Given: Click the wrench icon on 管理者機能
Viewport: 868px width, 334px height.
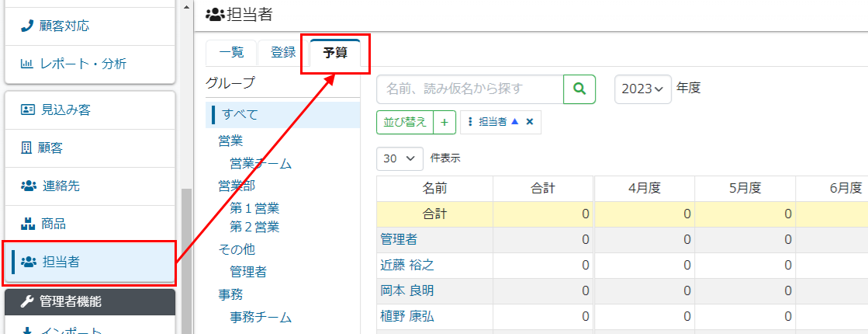Looking at the screenshot, I should (26, 302).
